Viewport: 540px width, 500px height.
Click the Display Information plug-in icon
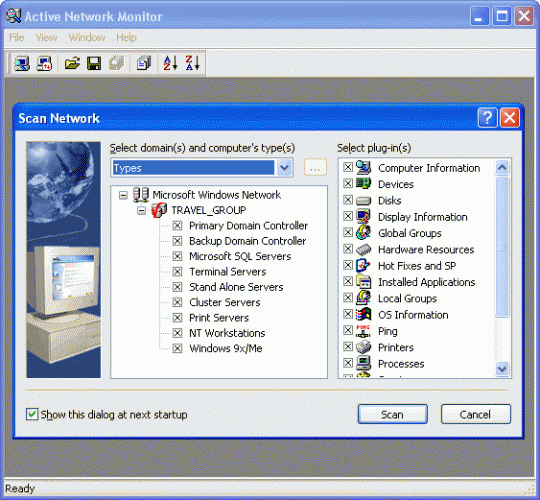pos(363,216)
